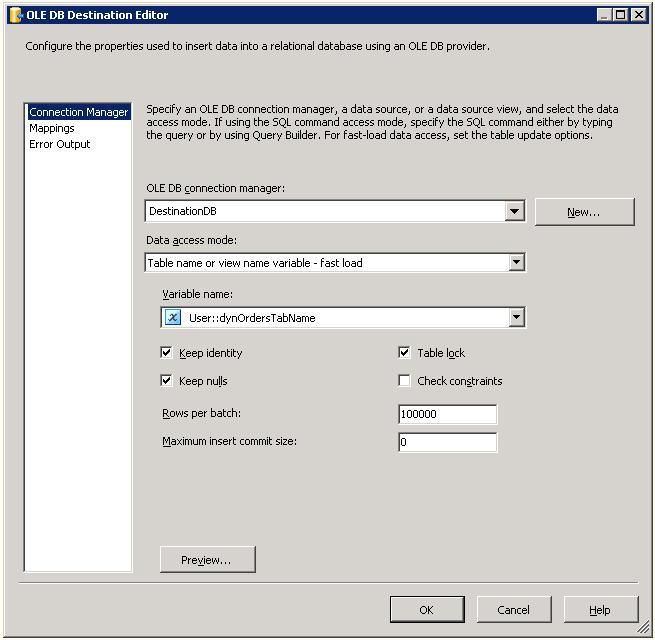Screen dimensions: 655x640
Task: Open the Error Output page
Action: [60, 144]
